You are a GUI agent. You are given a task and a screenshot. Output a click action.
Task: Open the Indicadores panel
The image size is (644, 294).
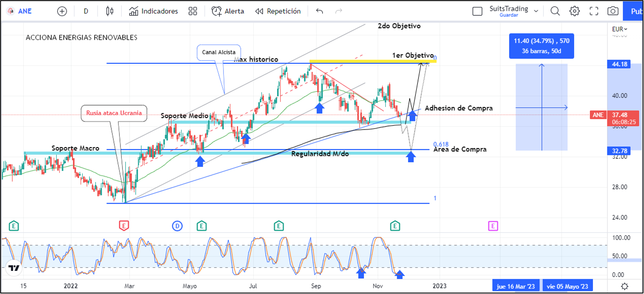(154, 11)
